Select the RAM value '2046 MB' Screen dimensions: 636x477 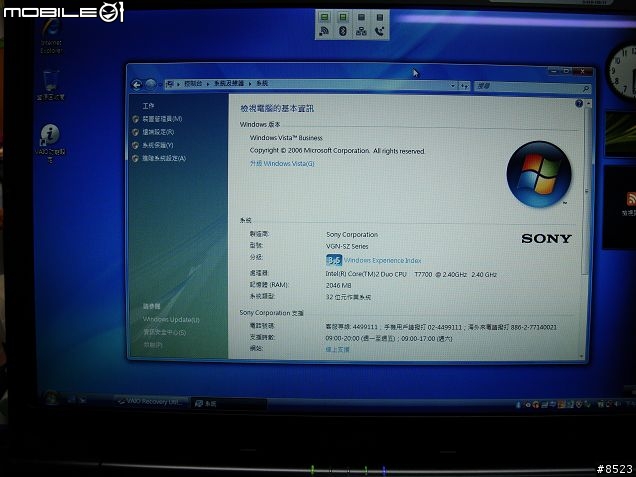coord(338,286)
